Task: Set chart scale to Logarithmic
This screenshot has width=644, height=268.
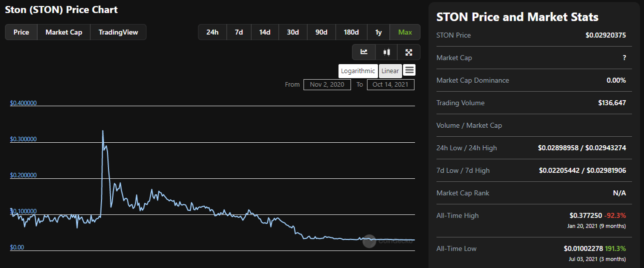Action: [x=358, y=71]
